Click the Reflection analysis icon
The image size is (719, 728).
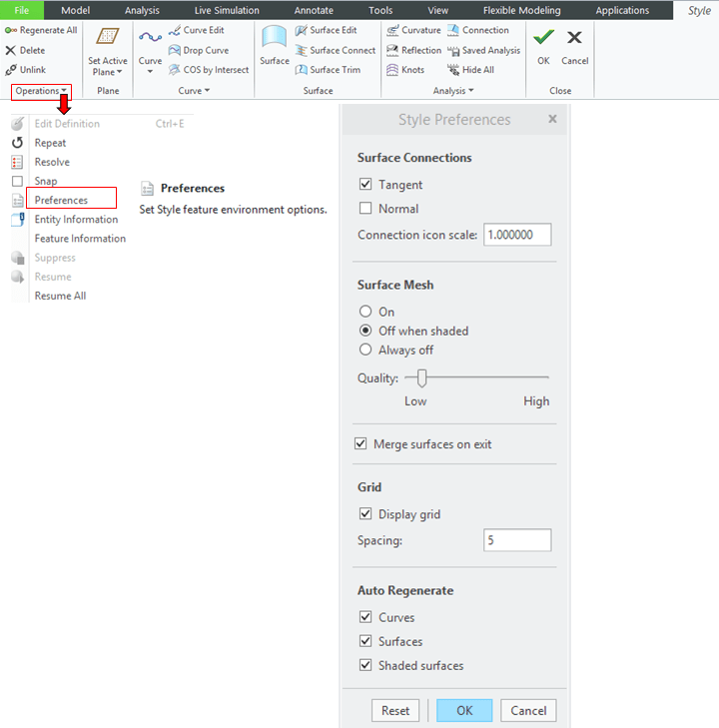[x=392, y=50]
